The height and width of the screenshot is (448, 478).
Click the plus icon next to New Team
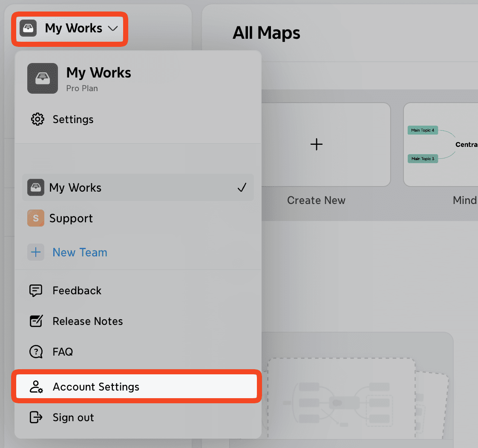click(x=36, y=253)
